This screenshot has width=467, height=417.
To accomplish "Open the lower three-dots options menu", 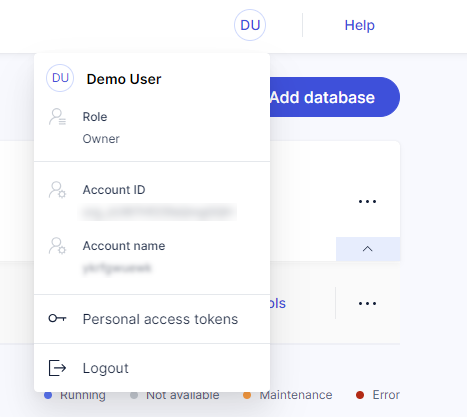I will [x=367, y=303].
